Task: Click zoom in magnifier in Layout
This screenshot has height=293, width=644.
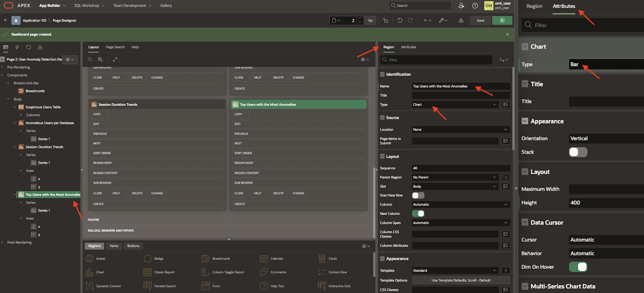Action: tap(100, 60)
